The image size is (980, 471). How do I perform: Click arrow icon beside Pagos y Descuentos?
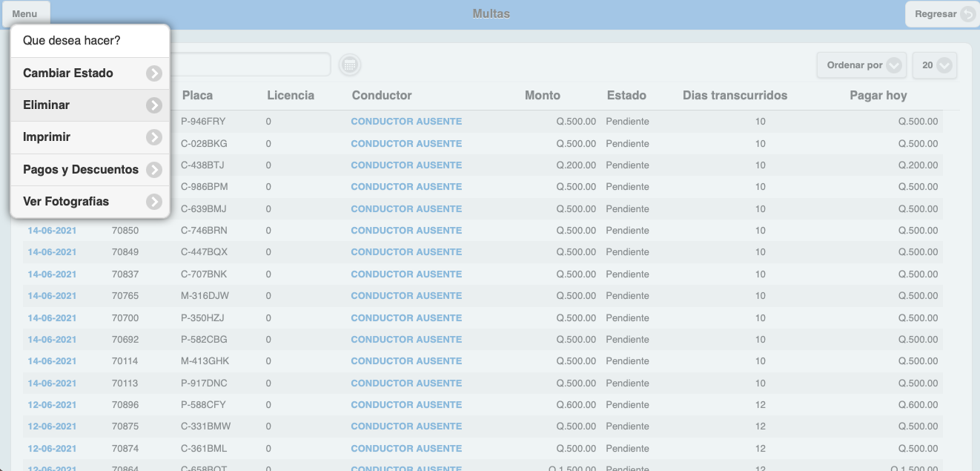click(153, 170)
